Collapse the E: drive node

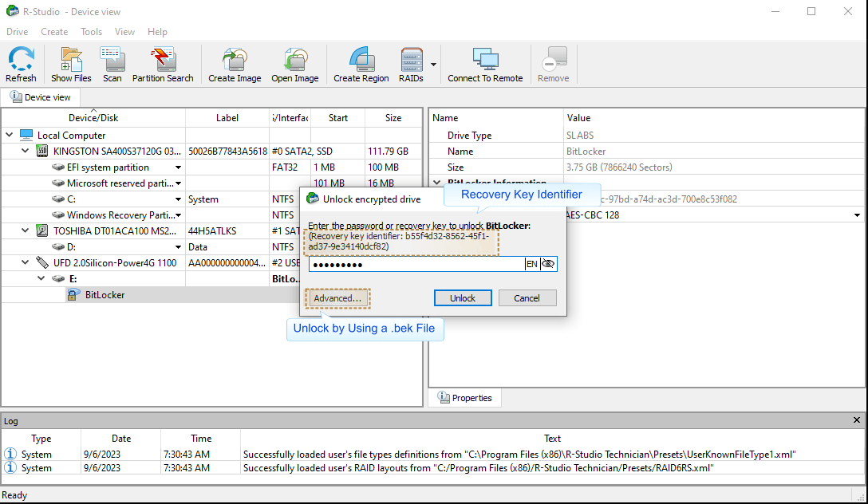coord(41,279)
